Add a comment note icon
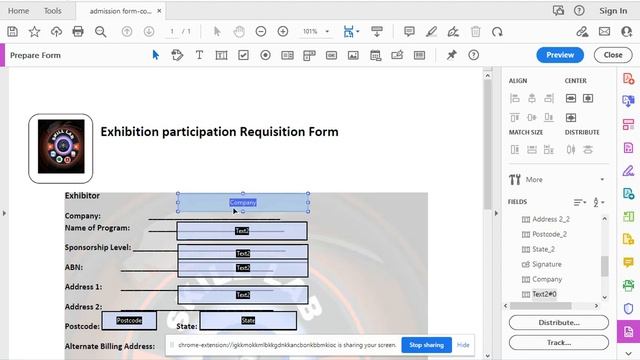The height and width of the screenshot is (360, 640). (409, 31)
